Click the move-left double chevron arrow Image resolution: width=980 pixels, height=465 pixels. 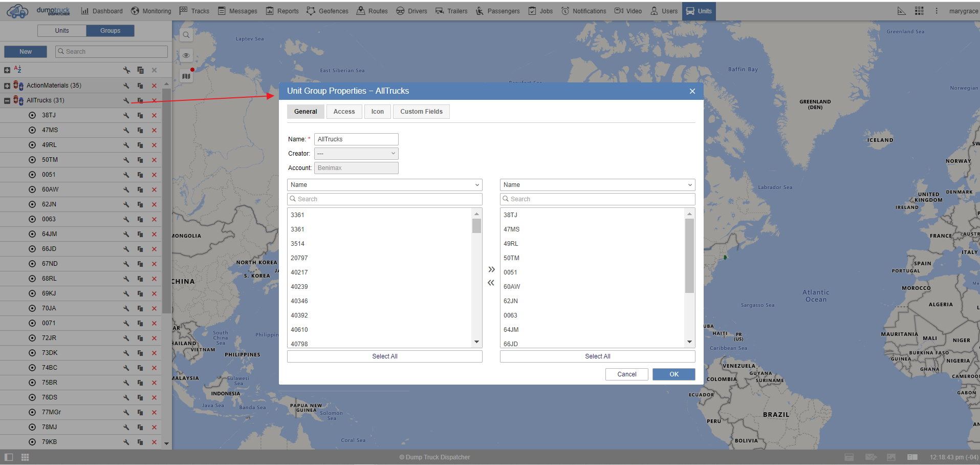491,283
